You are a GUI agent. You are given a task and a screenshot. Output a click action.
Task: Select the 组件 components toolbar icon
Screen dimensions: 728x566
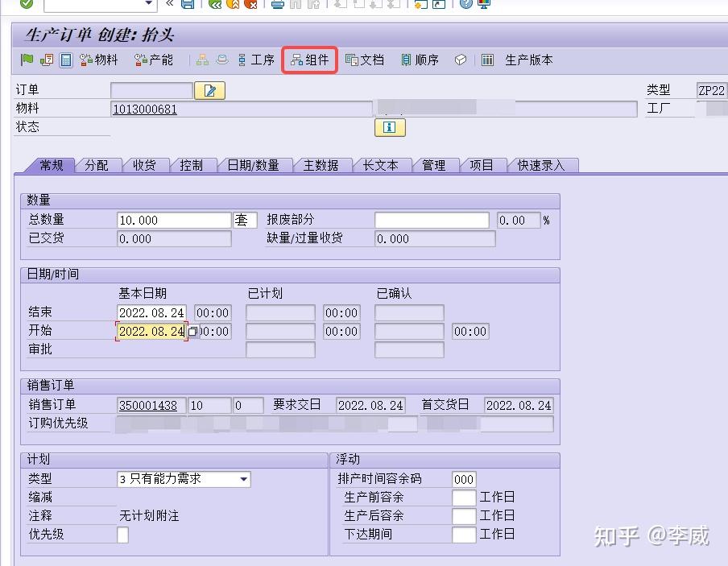tap(309, 59)
